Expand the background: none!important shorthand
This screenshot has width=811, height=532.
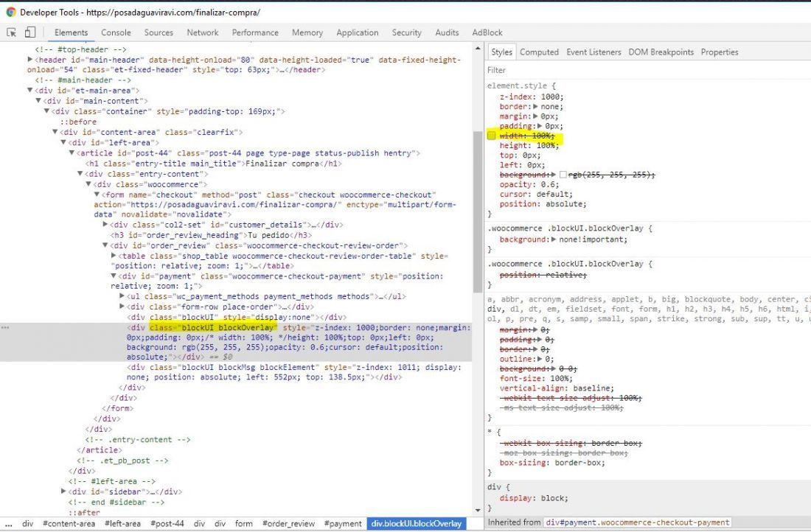point(554,239)
